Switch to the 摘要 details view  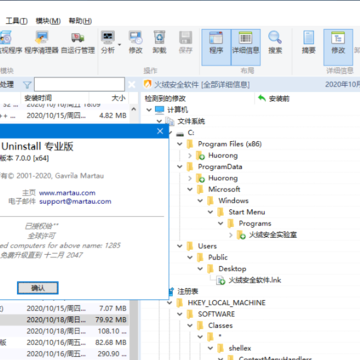pos(309,42)
